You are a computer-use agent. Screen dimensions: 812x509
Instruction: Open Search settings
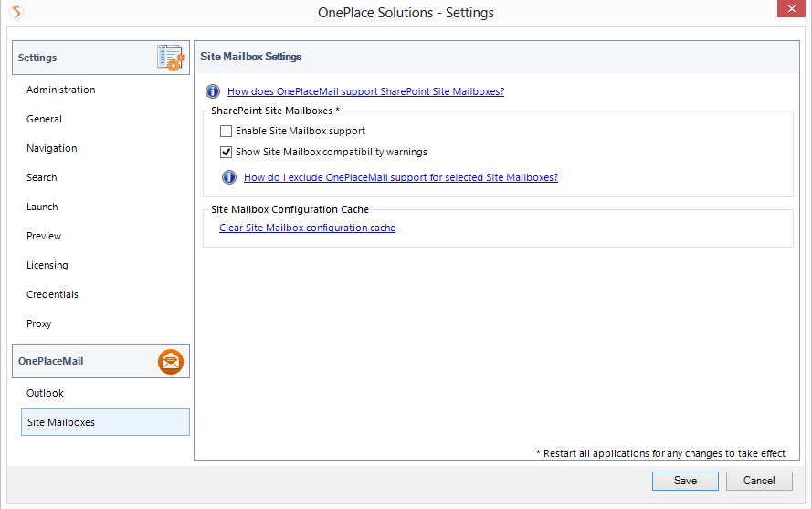[x=42, y=177]
